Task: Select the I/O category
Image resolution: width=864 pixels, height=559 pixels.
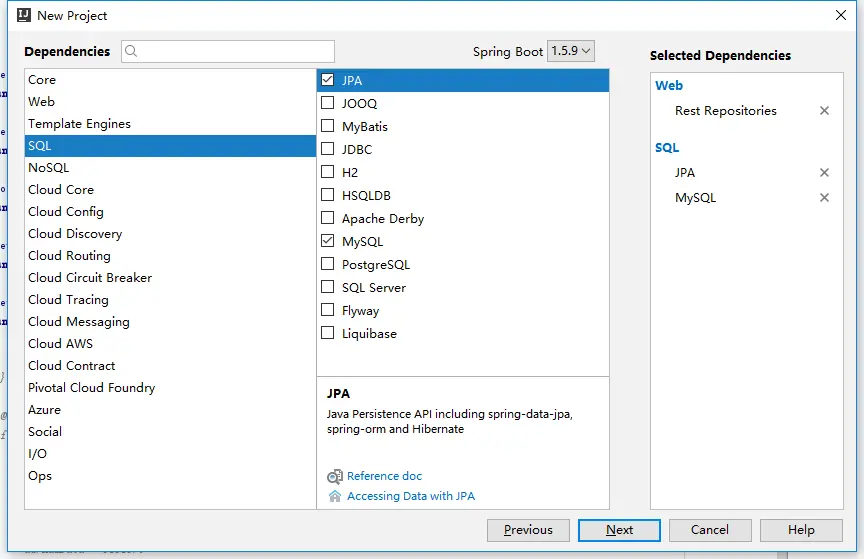Action: (170, 454)
